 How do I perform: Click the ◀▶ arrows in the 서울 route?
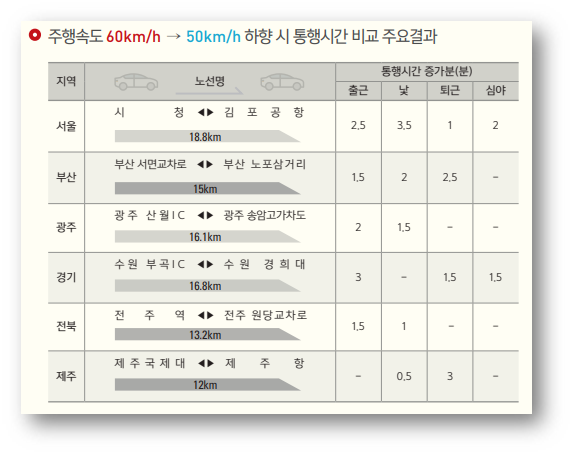(205, 112)
